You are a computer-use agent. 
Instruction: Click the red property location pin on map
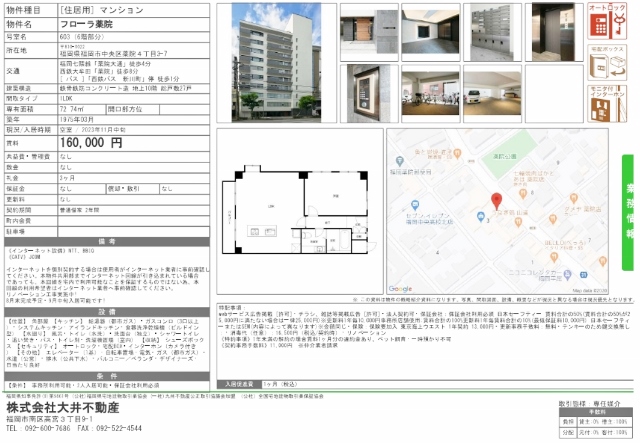[496, 201]
